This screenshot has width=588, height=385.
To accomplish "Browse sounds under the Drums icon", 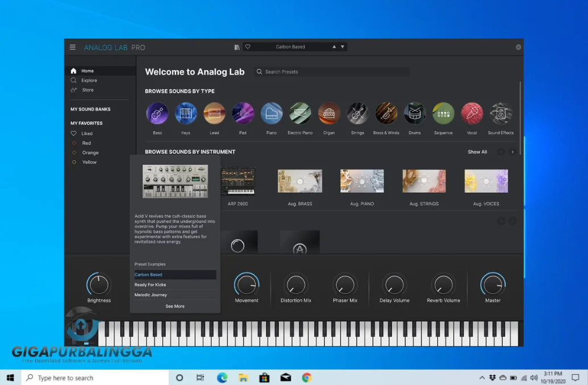I will click(415, 114).
